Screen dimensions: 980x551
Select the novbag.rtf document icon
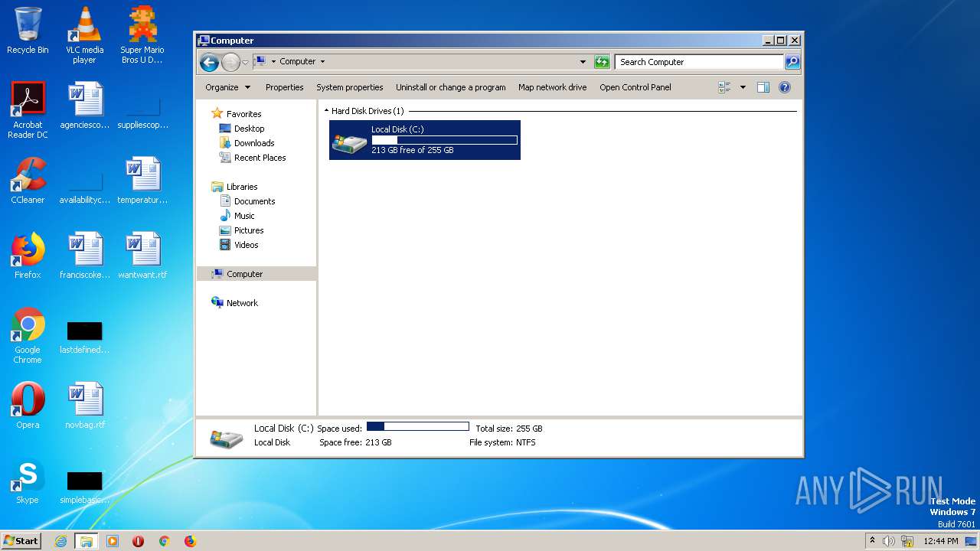[85, 406]
